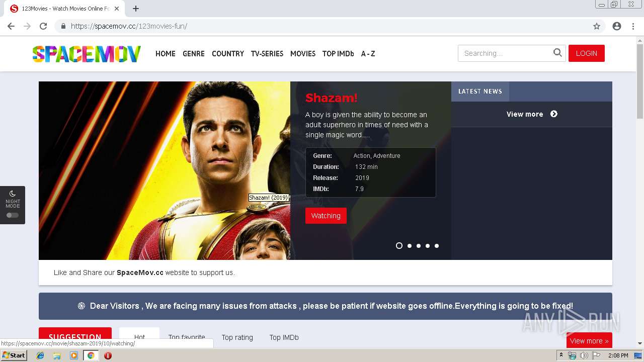Viewport: 644px width, 362px height.
Task: Open the HOME menu item
Action: [x=166, y=54]
